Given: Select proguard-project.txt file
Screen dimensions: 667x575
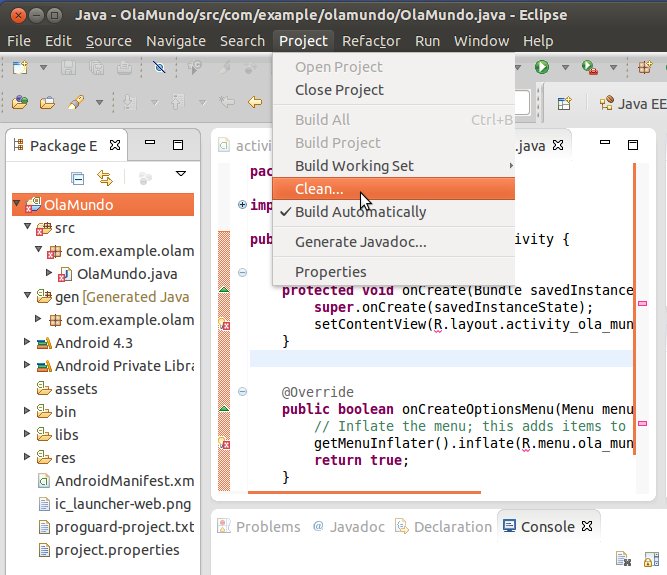Looking at the screenshot, I should point(116,527).
